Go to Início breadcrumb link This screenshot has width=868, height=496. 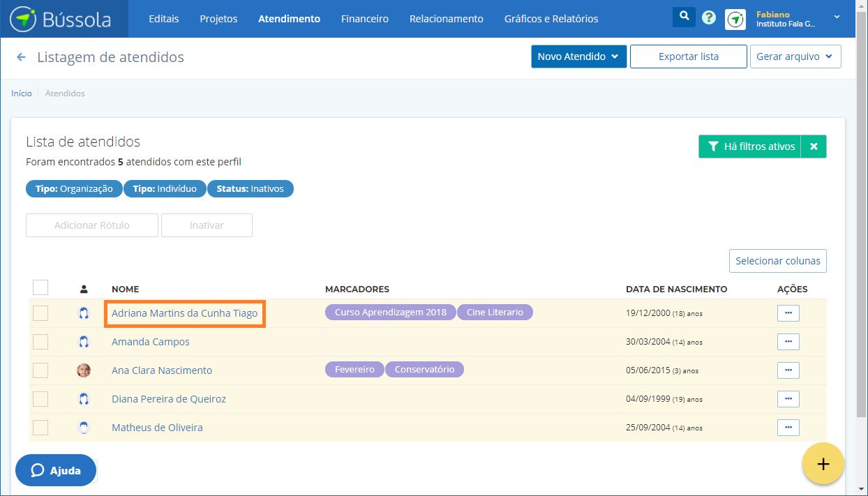tap(22, 93)
